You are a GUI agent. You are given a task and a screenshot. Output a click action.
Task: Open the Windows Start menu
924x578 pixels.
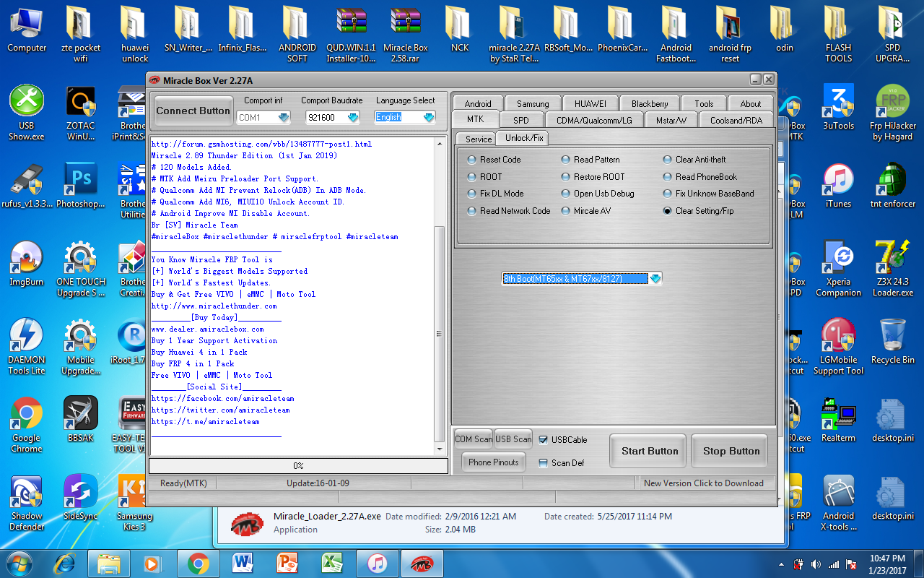(18, 563)
